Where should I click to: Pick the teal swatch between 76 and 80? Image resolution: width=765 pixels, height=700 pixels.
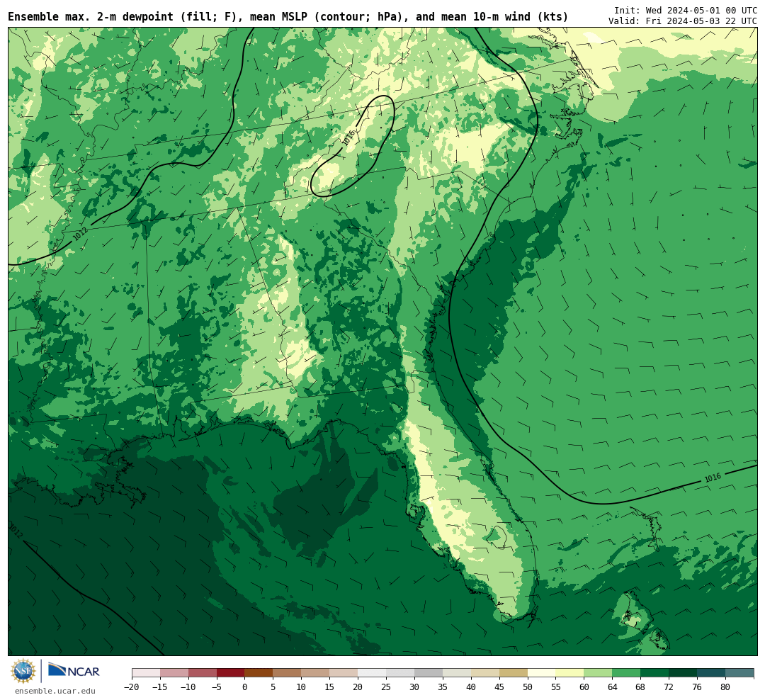point(712,673)
